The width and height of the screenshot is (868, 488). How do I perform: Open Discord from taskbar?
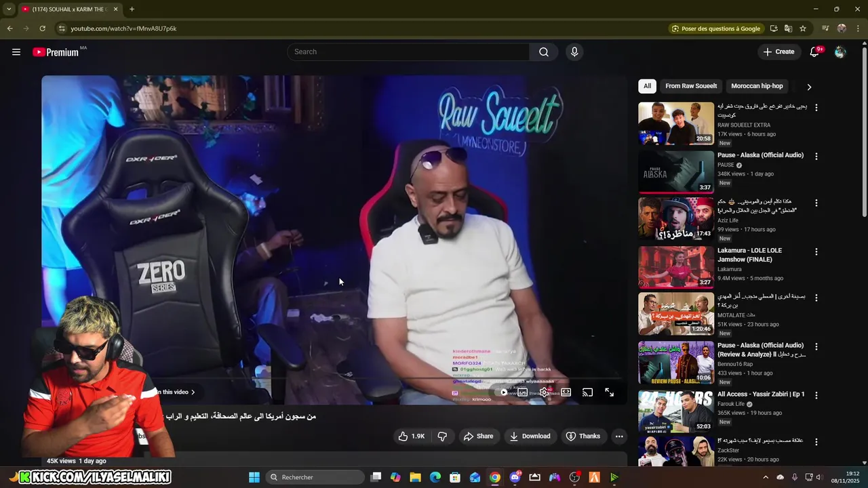pyautogui.click(x=515, y=477)
